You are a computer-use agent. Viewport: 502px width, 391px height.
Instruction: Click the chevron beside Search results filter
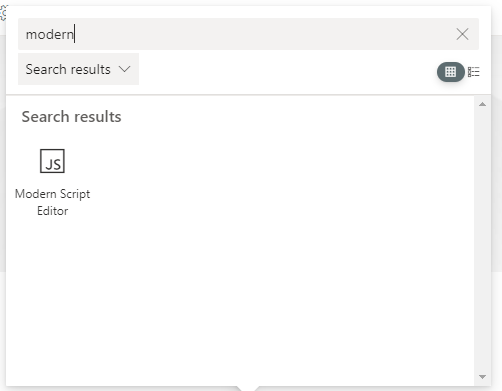125,69
